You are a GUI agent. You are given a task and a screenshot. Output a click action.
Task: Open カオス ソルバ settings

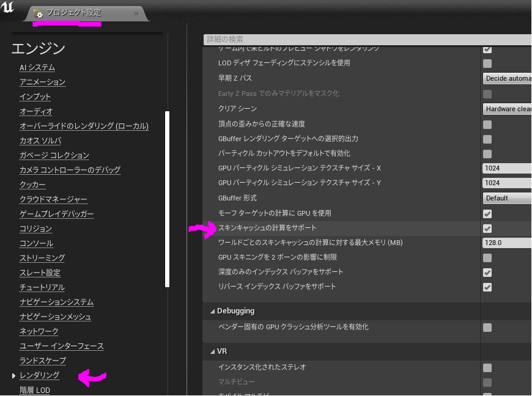pyautogui.click(x=40, y=141)
